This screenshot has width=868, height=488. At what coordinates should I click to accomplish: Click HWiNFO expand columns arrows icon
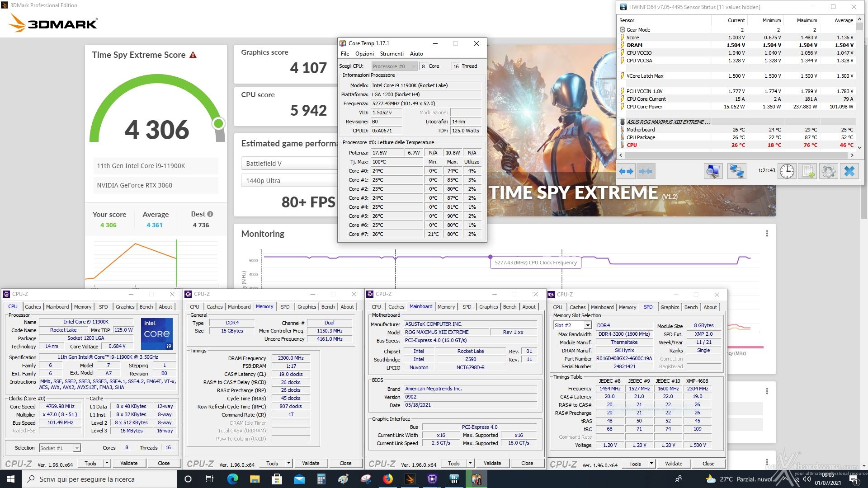(626, 171)
